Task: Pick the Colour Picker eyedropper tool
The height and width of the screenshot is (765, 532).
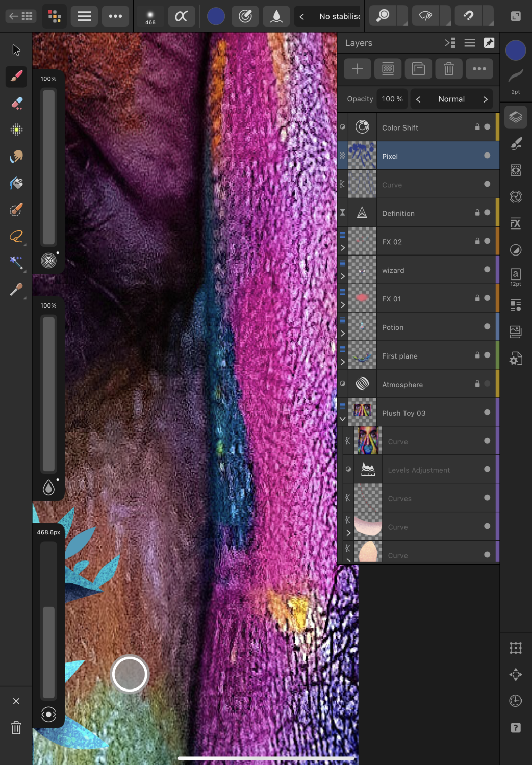Action: pyautogui.click(x=16, y=290)
